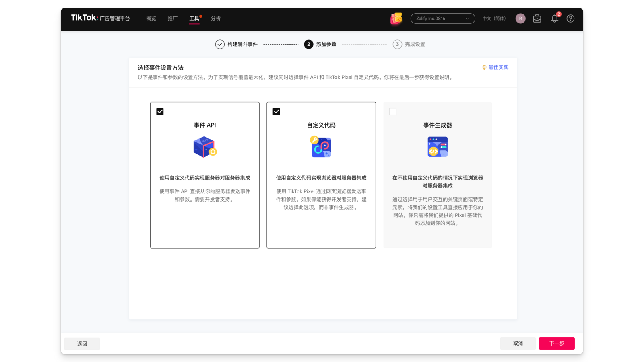Screen dimensions: 644x362
Task: Open the 推广 menu
Action: [172, 19]
